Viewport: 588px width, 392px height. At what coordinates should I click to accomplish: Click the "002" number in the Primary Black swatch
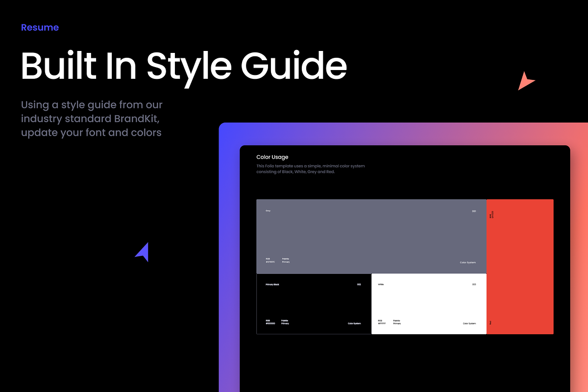[359, 284]
